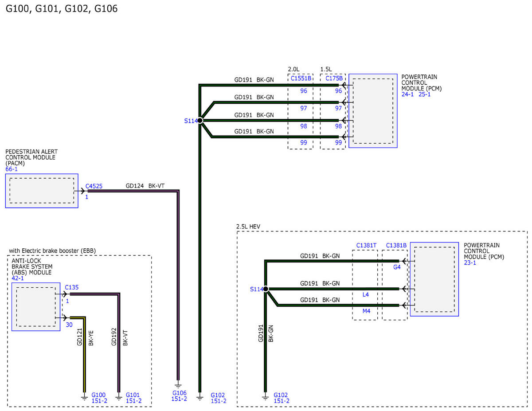Select the Pedestrian Alert Control Module box
Screen dimensions: 532x411
click(42, 191)
